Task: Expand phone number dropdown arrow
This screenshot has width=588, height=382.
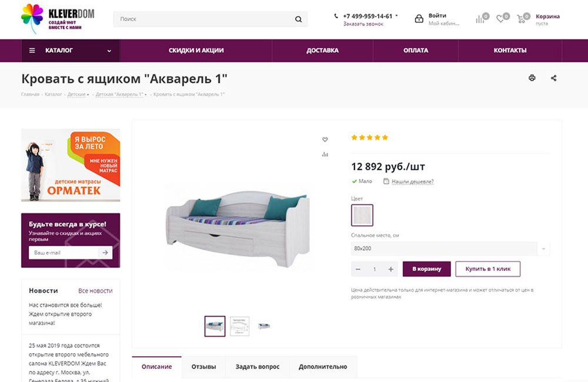Action: [397, 16]
